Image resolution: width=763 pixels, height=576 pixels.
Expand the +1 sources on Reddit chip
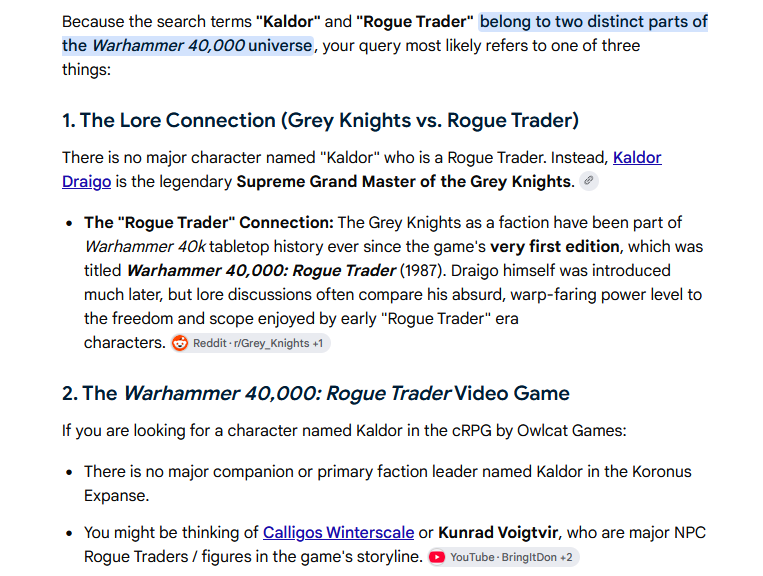[318, 343]
